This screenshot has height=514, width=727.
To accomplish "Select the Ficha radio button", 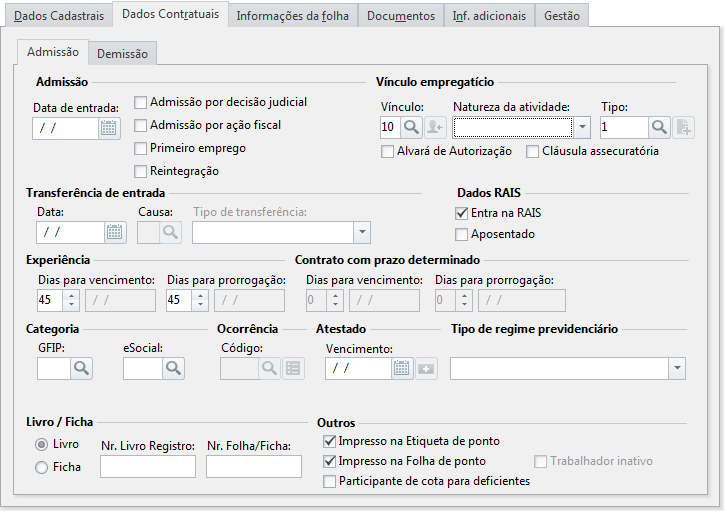I will (x=42, y=467).
